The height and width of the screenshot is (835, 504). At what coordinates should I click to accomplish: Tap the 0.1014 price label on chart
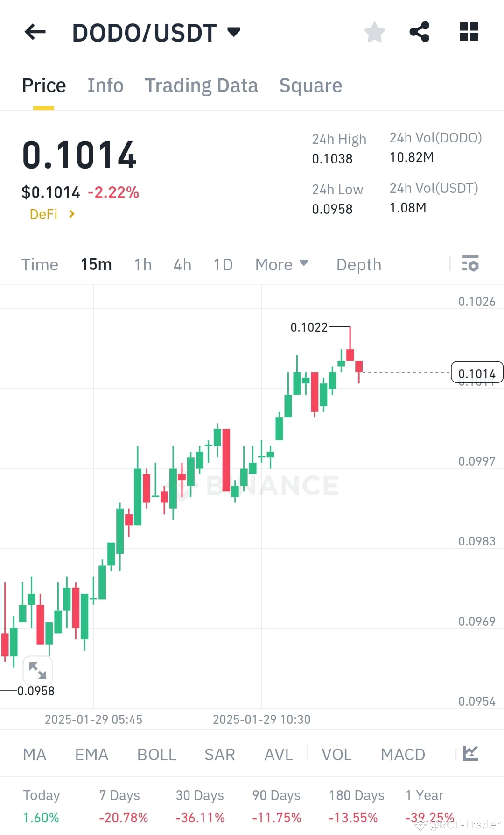pyautogui.click(x=477, y=373)
